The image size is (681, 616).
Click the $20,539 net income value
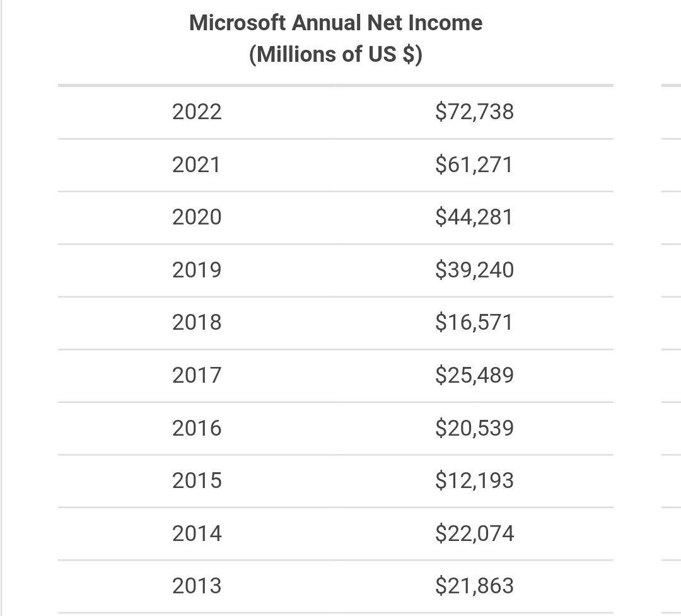[x=474, y=428]
